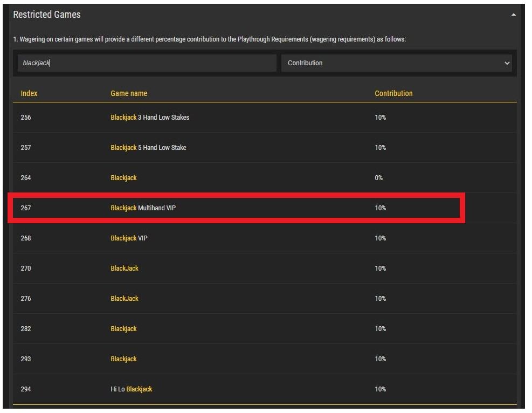The height and width of the screenshot is (413, 532).
Task: Sort by Contribution column header
Action: [x=393, y=93]
